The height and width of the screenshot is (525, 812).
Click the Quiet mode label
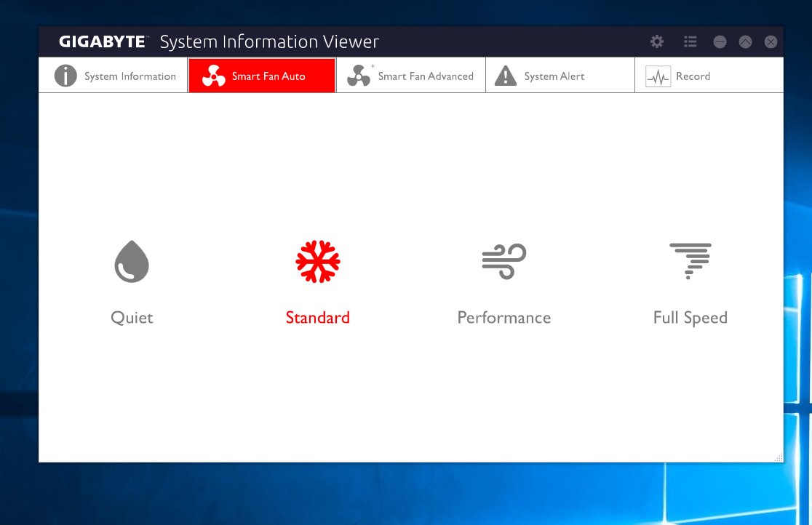click(x=132, y=318)
